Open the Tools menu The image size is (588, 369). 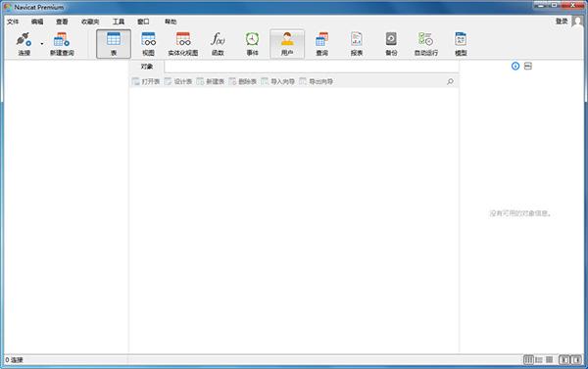[x=119, y=22]
